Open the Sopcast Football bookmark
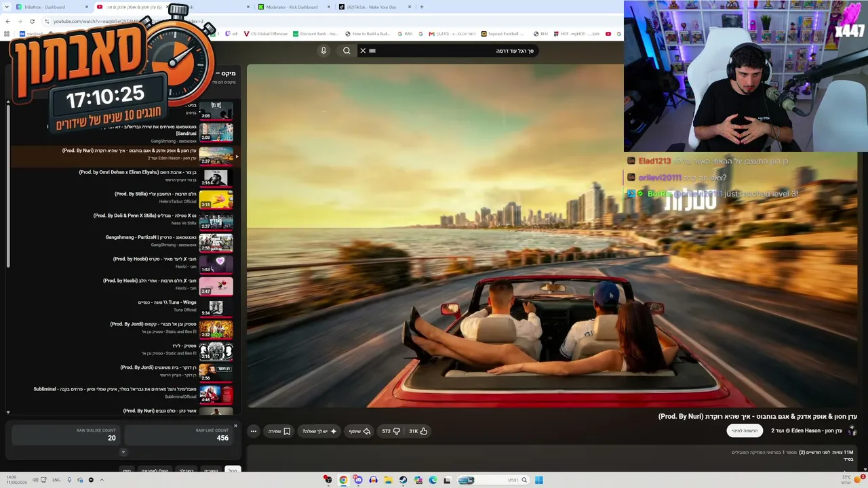Image resolution: width=868 pixels, height=488 pixels. [503, 34]
